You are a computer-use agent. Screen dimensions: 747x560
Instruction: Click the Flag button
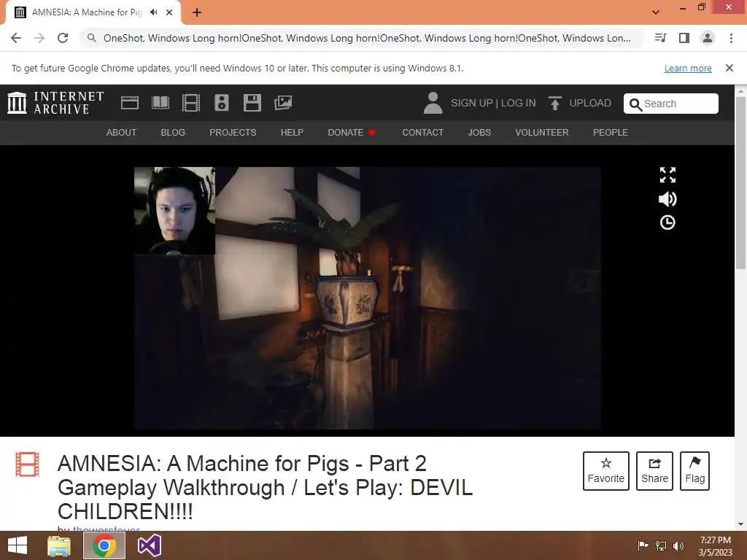coord(694,471)
